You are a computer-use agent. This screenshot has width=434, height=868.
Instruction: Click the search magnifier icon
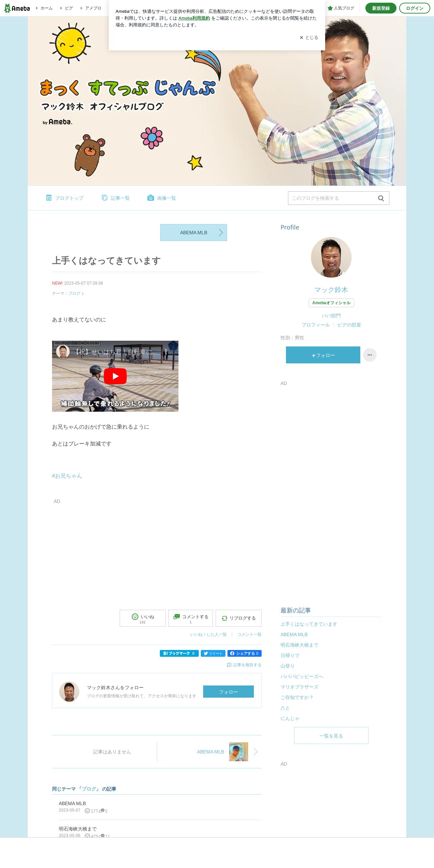tap(381, 198)
